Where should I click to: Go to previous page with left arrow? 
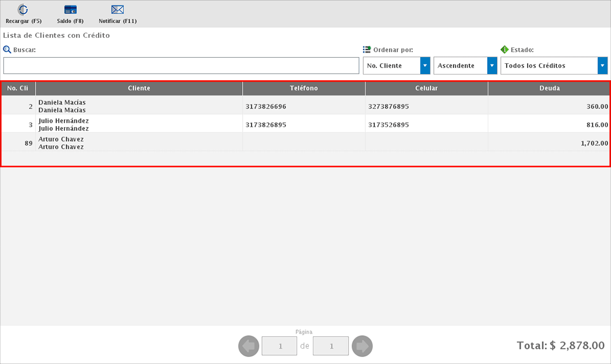[248, 346]
